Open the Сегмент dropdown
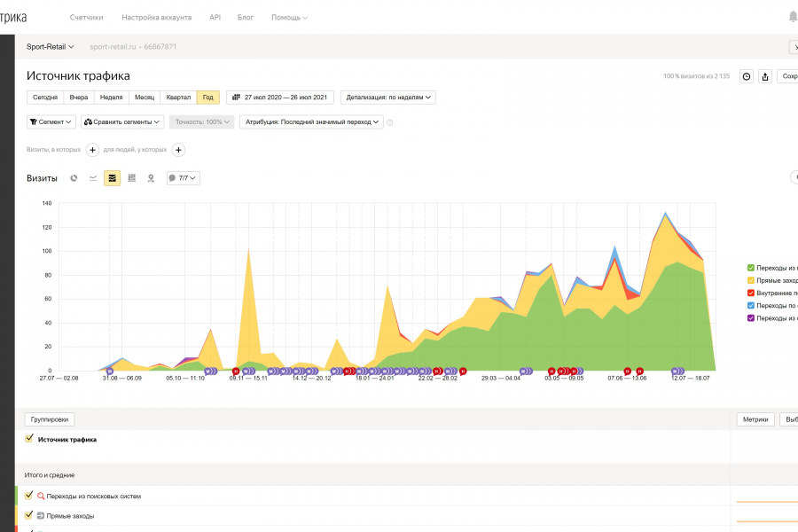 51,122
